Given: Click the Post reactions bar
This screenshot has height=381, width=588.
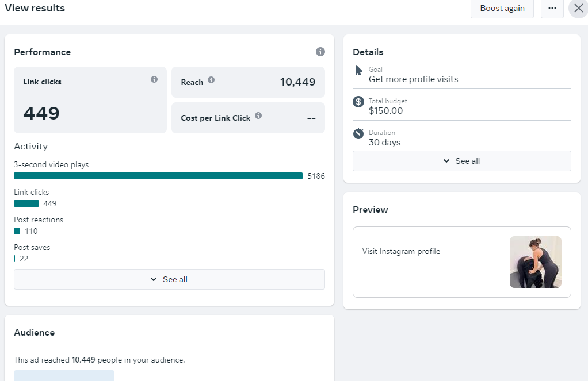Looking at the screenshot, I should tap(17, 231).
